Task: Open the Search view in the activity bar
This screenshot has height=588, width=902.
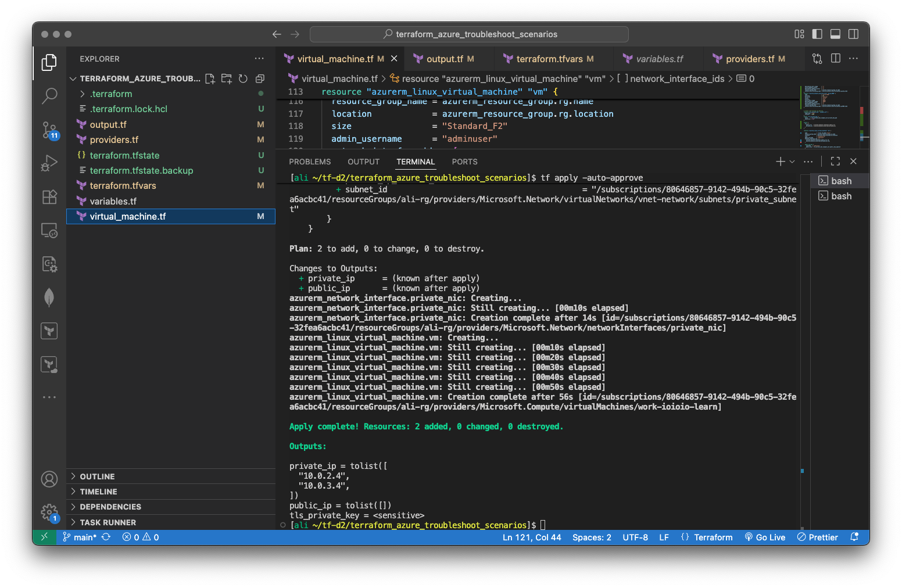Action: [x=49, y=96]
